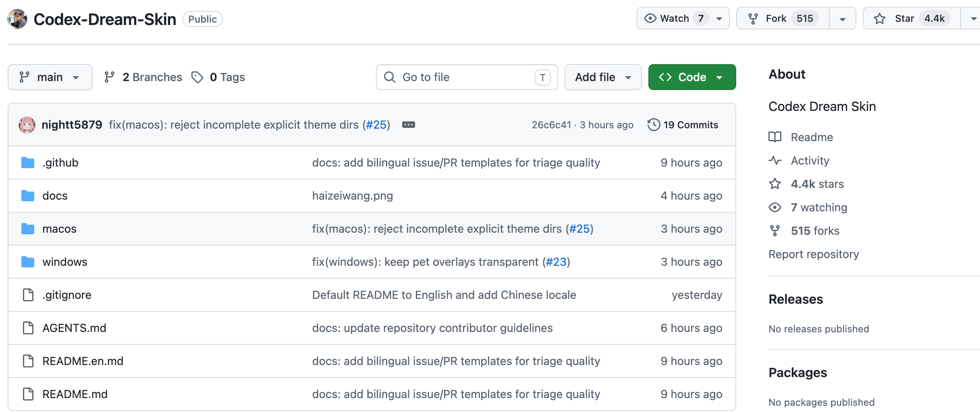Open the Activity pulse icon
The image size is (980, 413).
point(774,161)
